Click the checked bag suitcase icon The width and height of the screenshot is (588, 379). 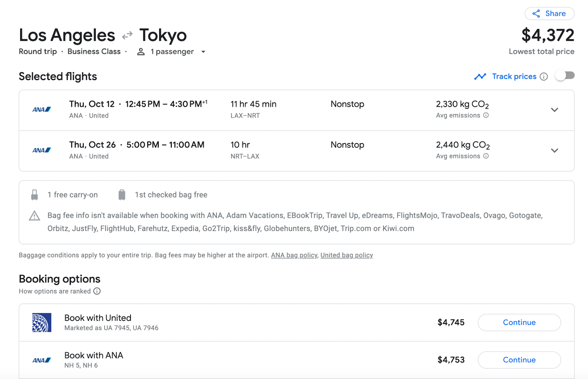tap(122, 195)
